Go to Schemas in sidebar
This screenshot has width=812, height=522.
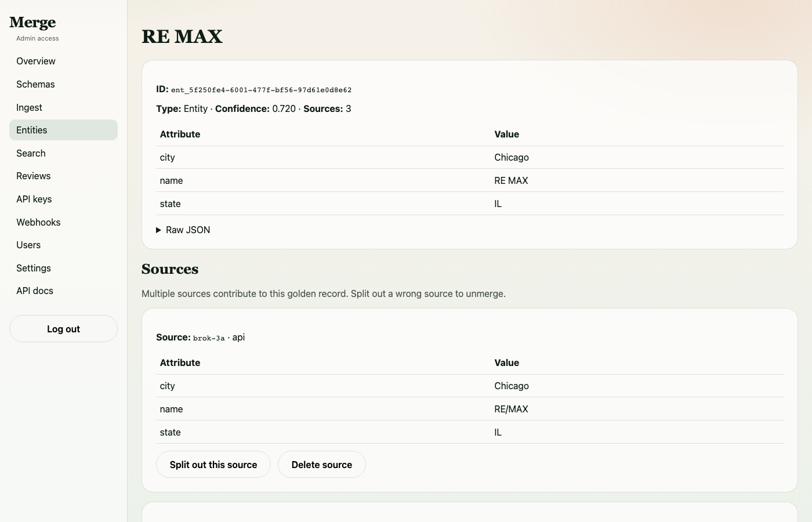pos(63,84)
